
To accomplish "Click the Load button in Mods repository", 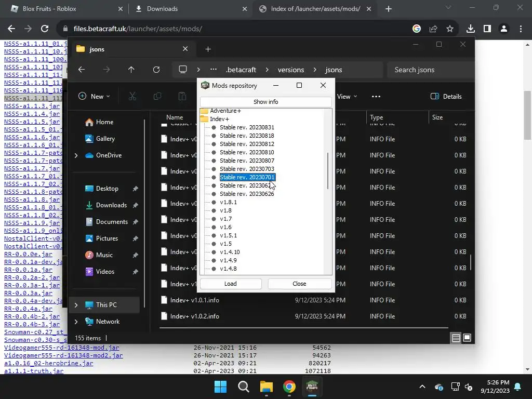I will click(x=231, y=284).
